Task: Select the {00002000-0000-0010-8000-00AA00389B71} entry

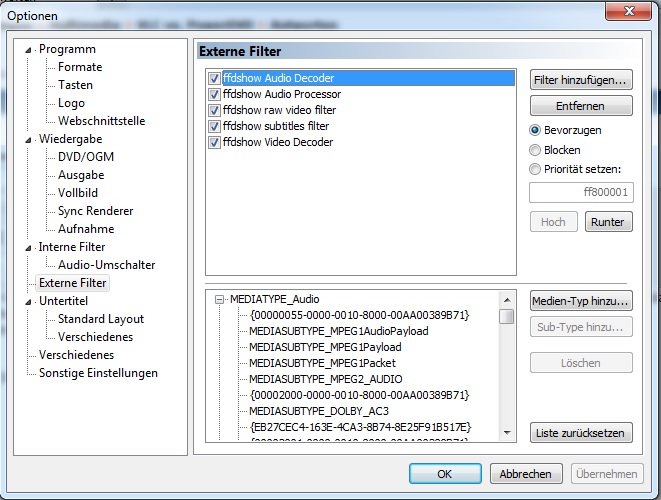Action: click(359, 395)
